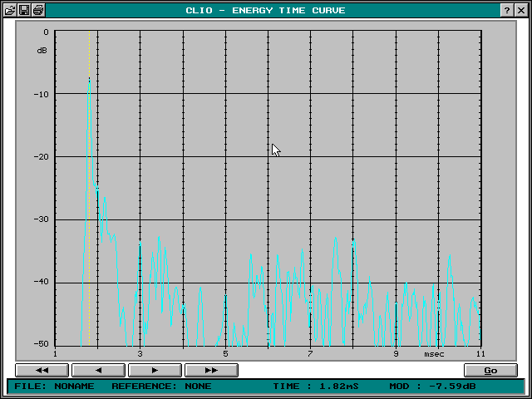The height and width of the screenshot is (399, 532).
Task: Click the CLIO - ENERGY TIME CURVE title
Action: (265, 10)
